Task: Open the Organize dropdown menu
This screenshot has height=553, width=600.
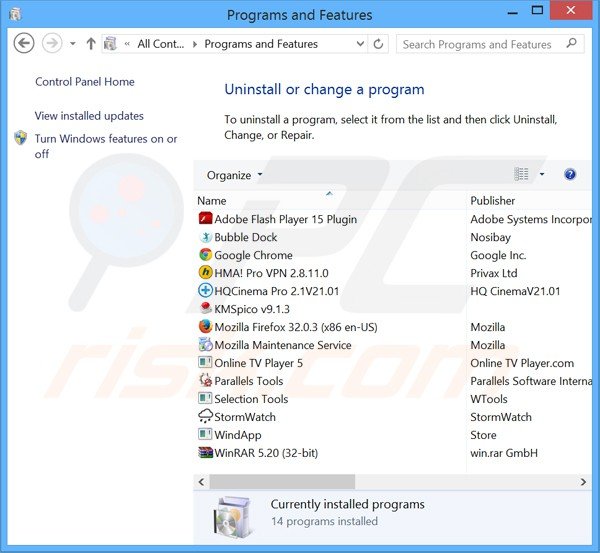Action: [x=234, y=175]
